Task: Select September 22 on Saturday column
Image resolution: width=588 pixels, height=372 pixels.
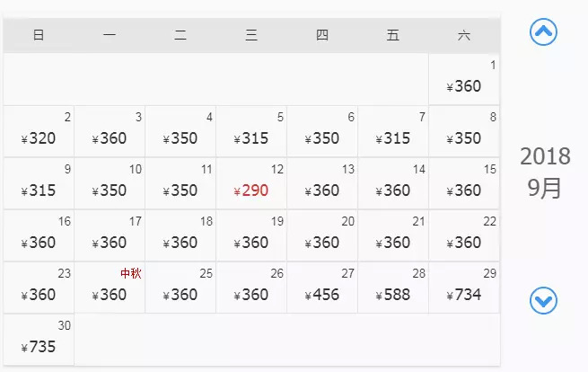Action: coord(464,235)
